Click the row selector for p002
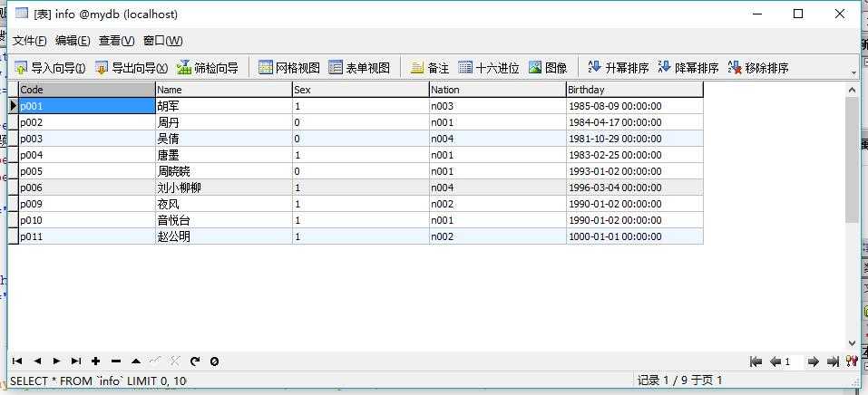This screenshot has height=395, width=868. point(14,122)
